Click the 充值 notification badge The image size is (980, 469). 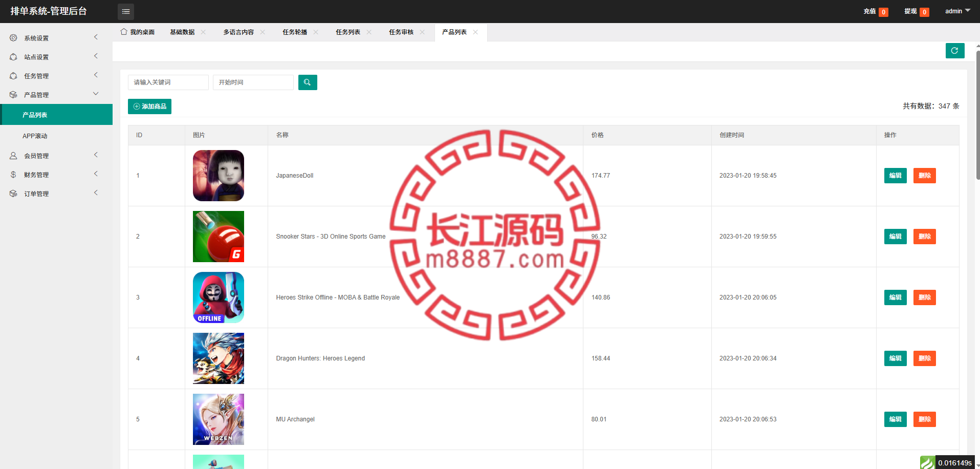[x=883, y=12]
